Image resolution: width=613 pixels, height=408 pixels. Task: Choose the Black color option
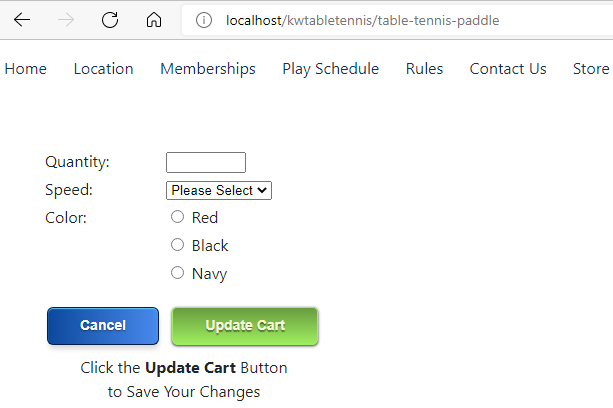tap(178, 245)
